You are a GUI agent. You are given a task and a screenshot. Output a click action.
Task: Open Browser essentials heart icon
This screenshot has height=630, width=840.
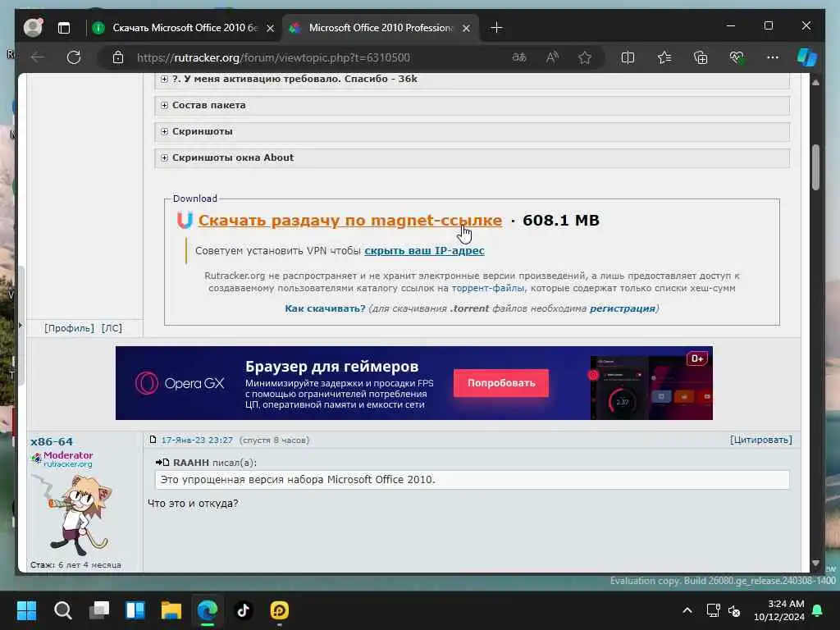tap(737, 57)
